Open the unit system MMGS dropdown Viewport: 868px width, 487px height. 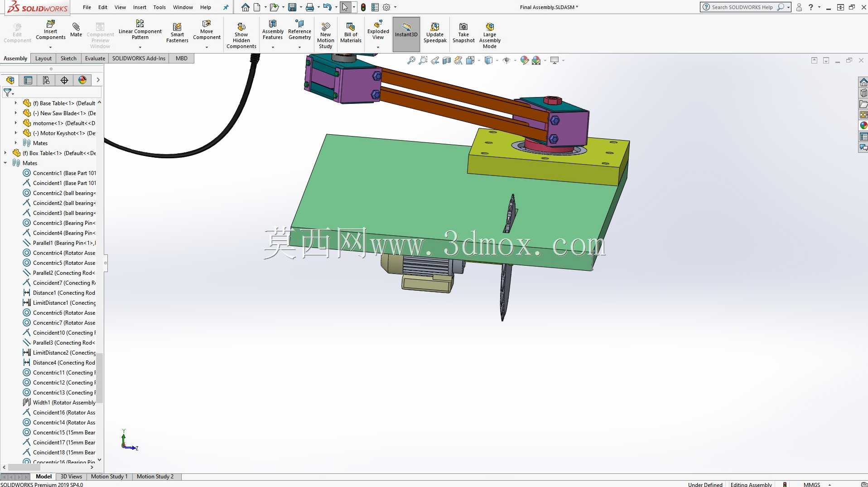click(829, 485)
